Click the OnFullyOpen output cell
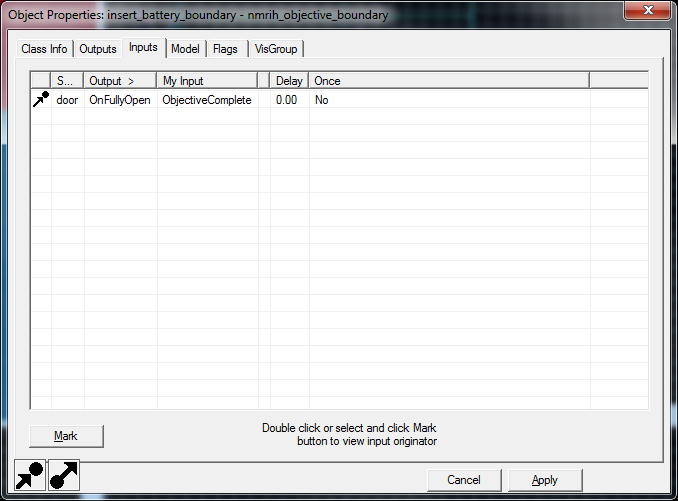 [x=120, y=100]
